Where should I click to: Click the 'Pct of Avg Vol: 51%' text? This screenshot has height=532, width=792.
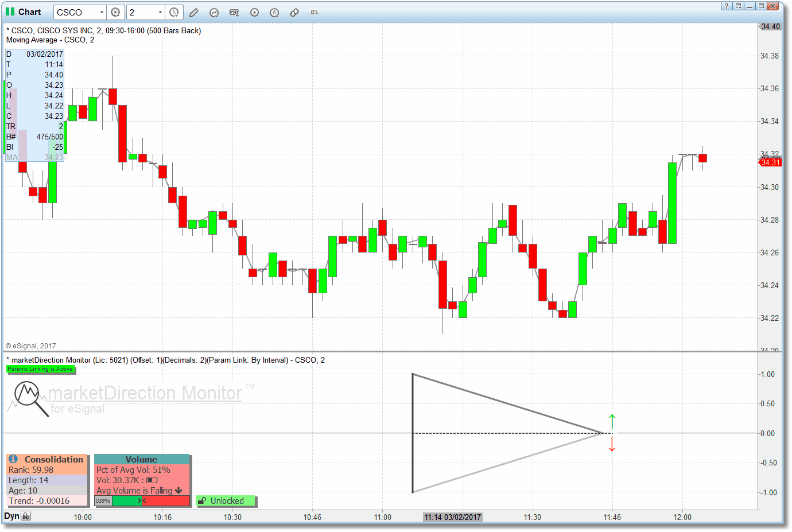tap(133, 470)
